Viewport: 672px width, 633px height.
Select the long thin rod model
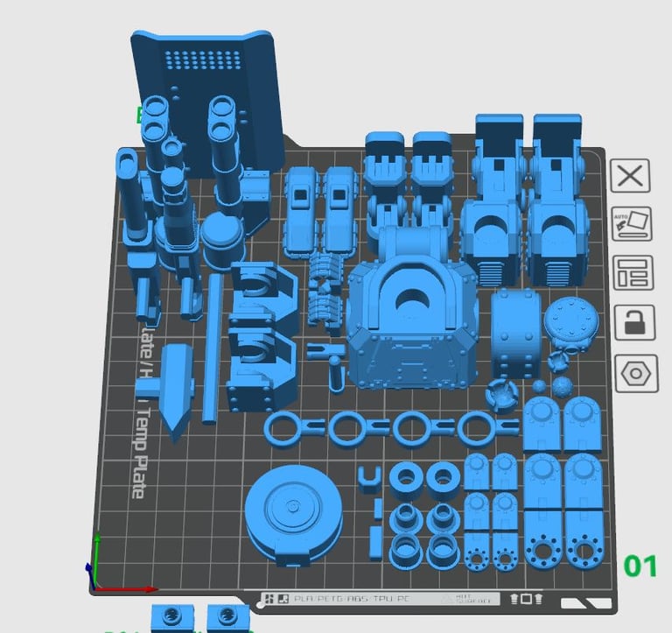tap(213, 348)
